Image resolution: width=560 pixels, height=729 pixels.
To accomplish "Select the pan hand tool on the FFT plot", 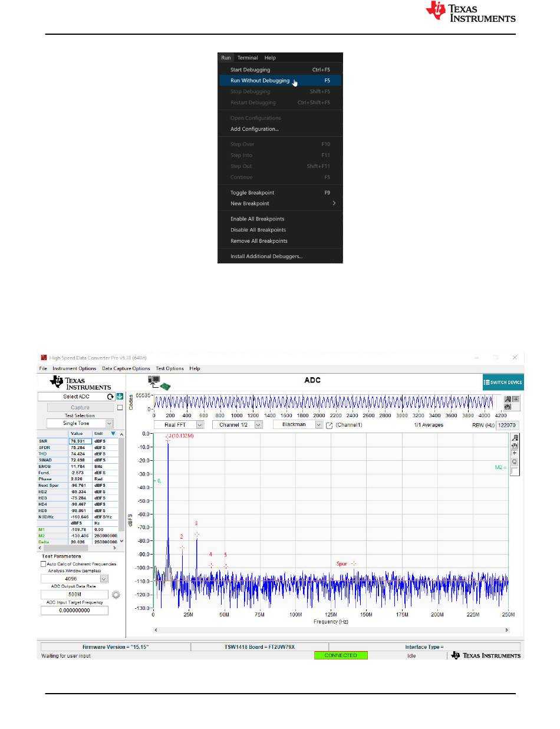I will (515, 445).
